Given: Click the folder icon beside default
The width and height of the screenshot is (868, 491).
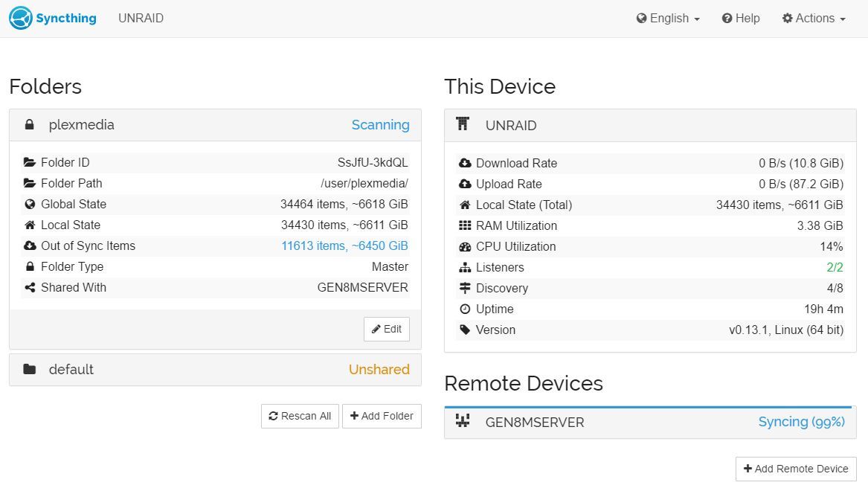Looking at the screenshot, I should (x=30, y=369).
